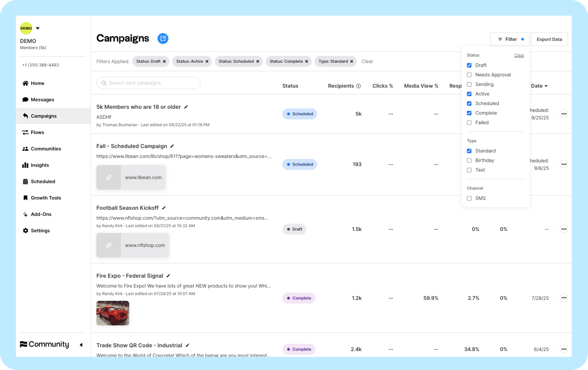Remove the Status: Draft filter chip
Viewport: 588px width, 370px height.
[164, 61]
